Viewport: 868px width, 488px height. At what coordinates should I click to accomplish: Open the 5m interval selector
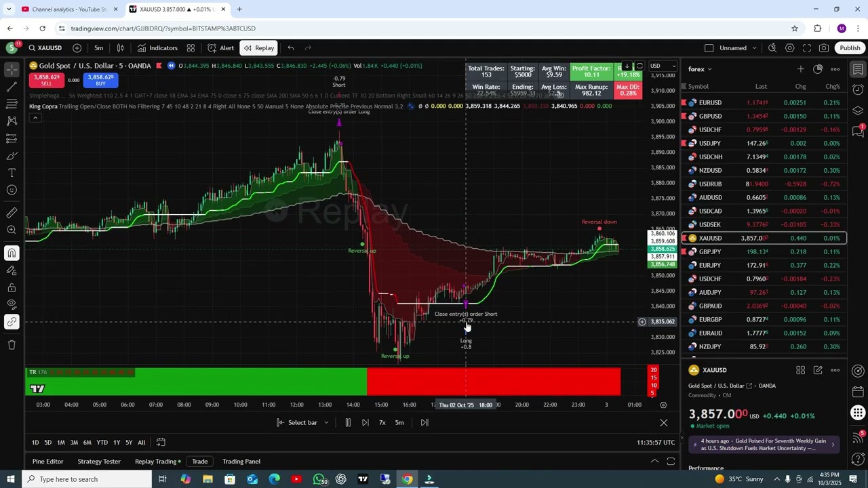pos(99,48)
